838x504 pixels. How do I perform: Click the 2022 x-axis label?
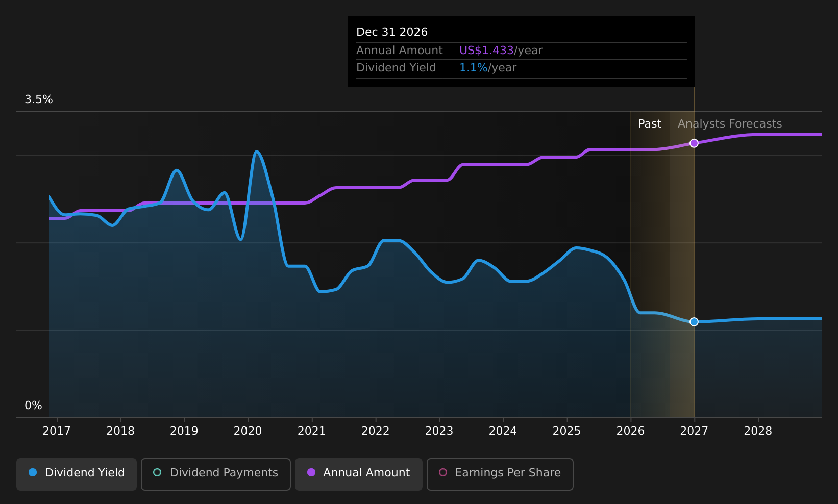click(376, 431)
